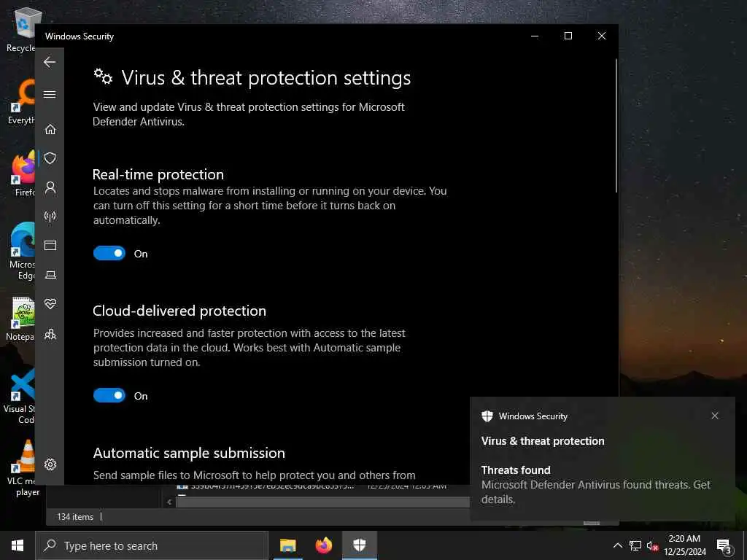Open File Explorer from the taskbar
This screenshot has width=747, height=560.
click(x=287, y=545)
